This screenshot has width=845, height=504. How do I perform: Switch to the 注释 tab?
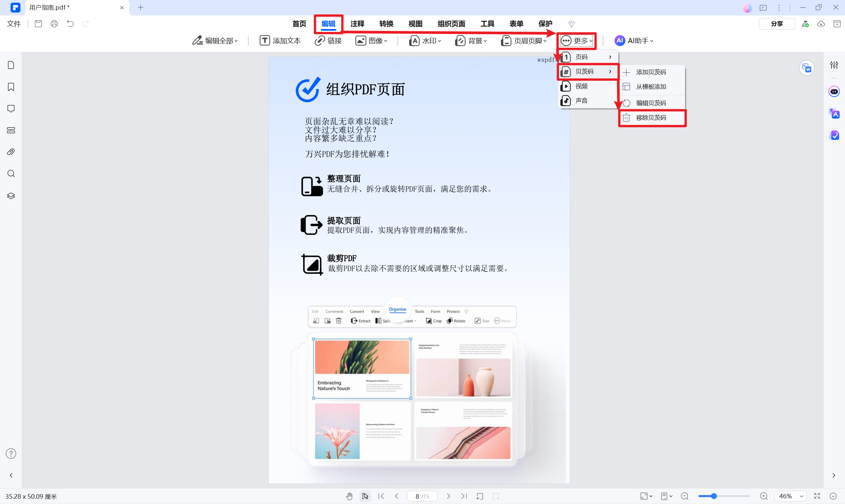[x=357, y=24]
